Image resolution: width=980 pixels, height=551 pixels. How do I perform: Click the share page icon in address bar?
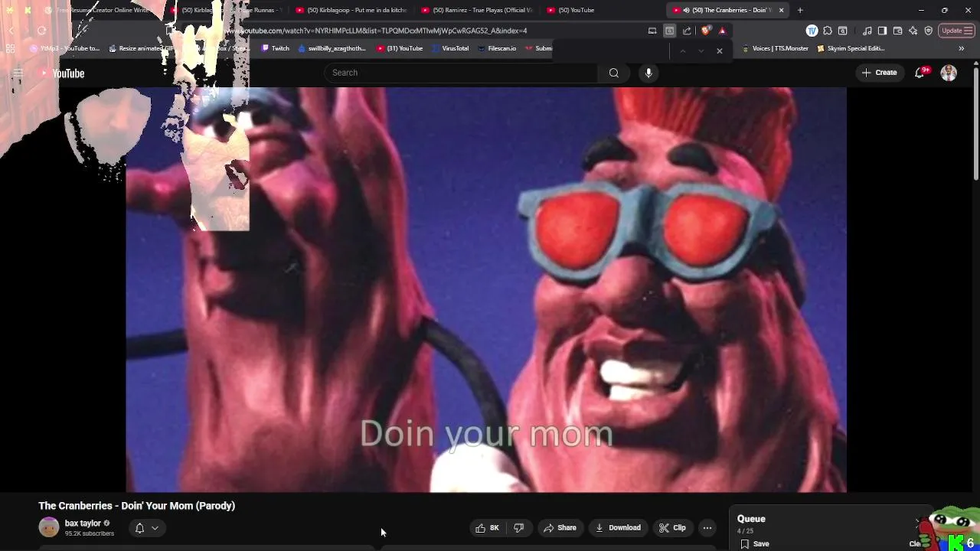pyautogui.click(x=687, y=31)
